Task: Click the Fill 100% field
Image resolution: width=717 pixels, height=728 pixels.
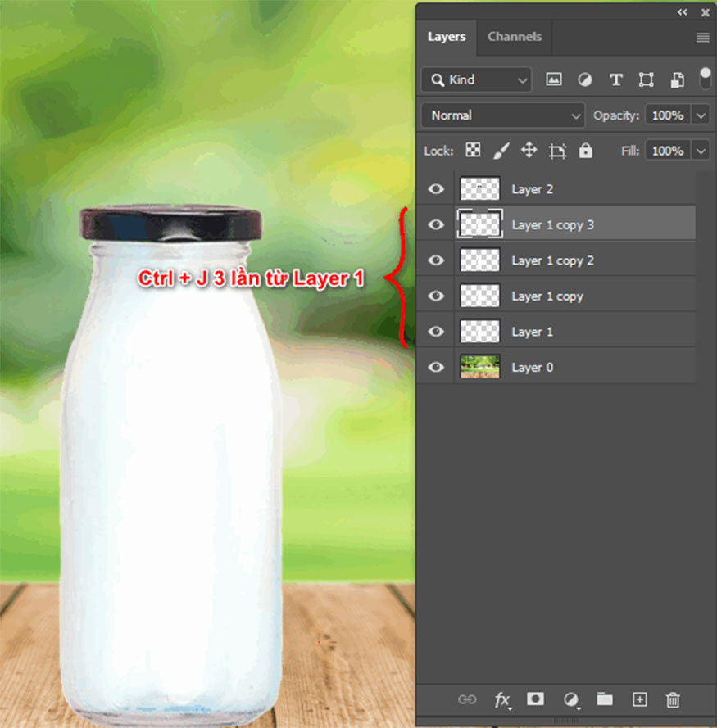Action: (x=668, y=151)
